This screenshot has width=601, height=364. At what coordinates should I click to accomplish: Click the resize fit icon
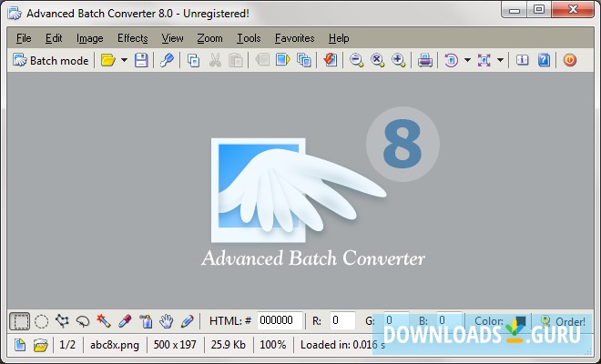[x=484, y=60]
